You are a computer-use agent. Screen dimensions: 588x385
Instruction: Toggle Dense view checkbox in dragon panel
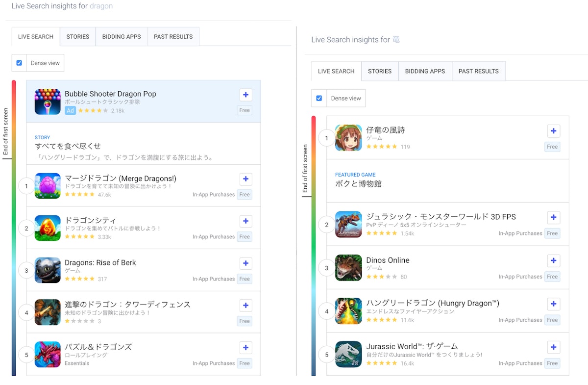click(x=19, y=63)
